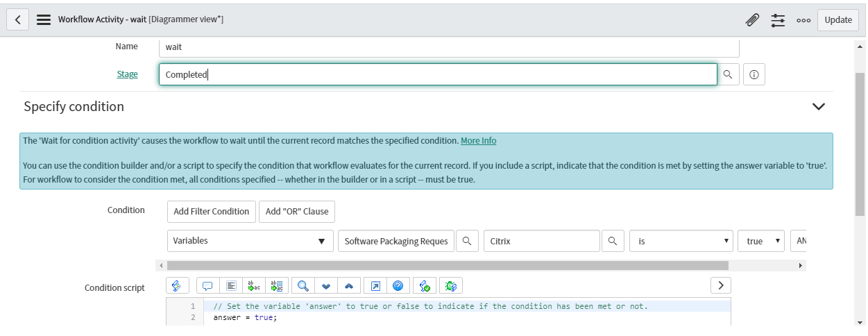Toggle script editor full screen
The height and width of the screenshot is (336, 868).
[375, 285]
